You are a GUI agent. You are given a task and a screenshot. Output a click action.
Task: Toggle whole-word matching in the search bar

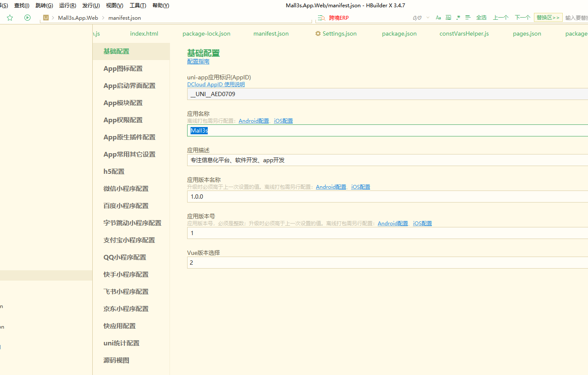[449, 18]
